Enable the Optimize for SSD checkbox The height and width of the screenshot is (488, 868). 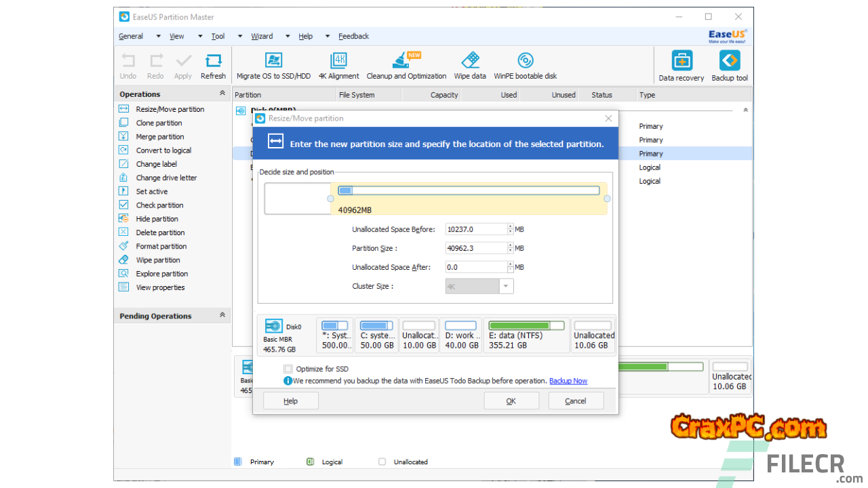click(x=288, y=369)
